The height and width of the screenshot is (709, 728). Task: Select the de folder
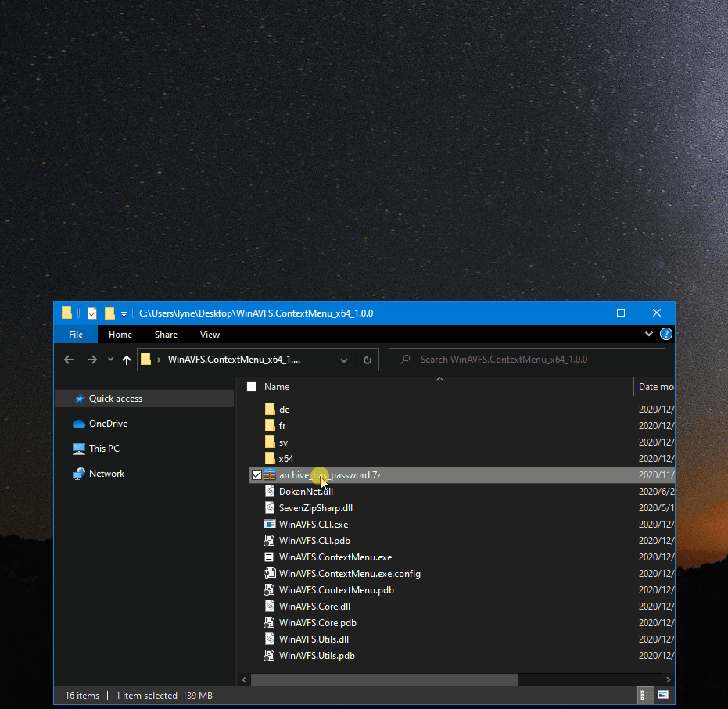coord(284,410)
